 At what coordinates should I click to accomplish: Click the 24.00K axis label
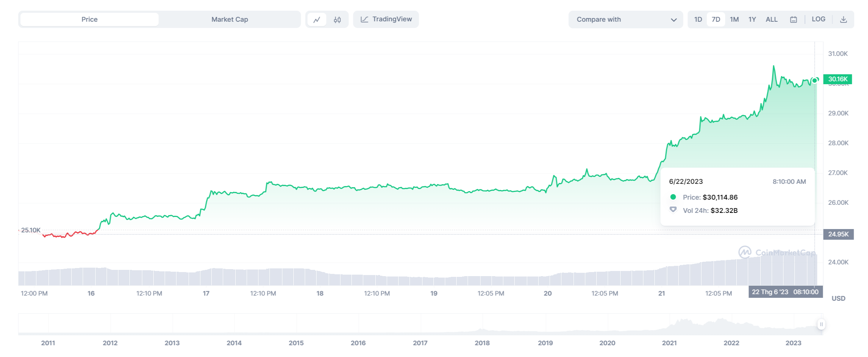838,262
